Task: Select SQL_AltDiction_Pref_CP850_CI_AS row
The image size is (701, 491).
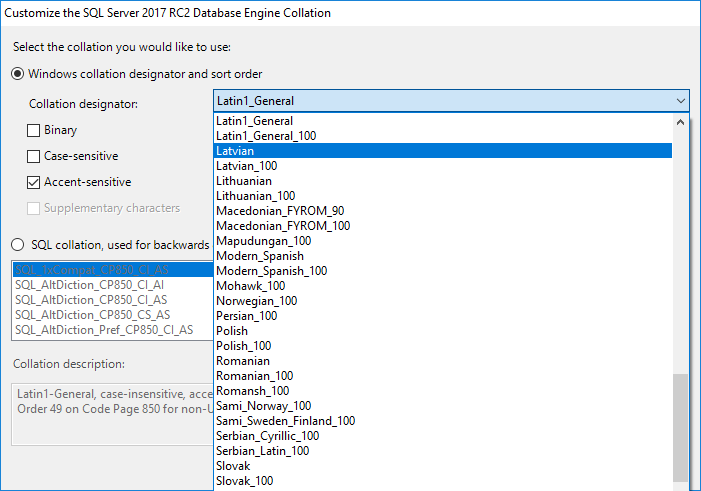Action: [x=113, y=330]
